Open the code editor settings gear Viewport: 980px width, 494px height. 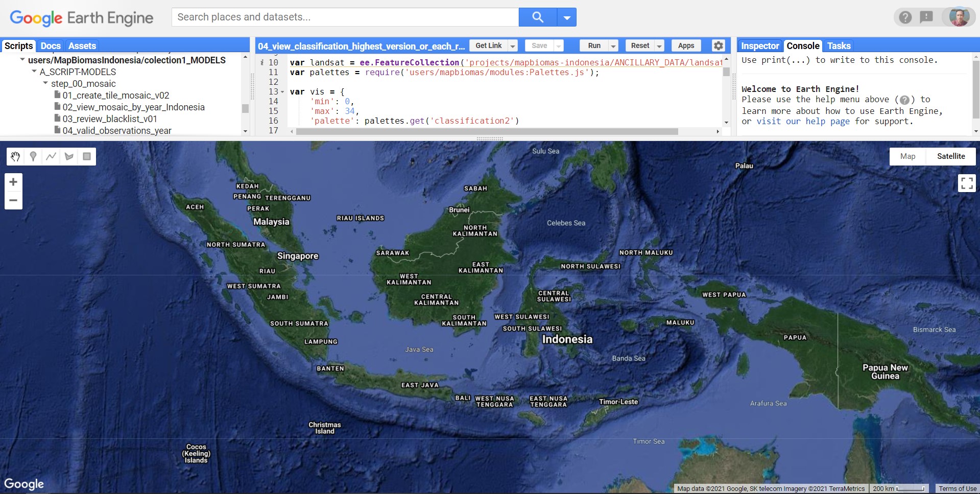(718, 45)
